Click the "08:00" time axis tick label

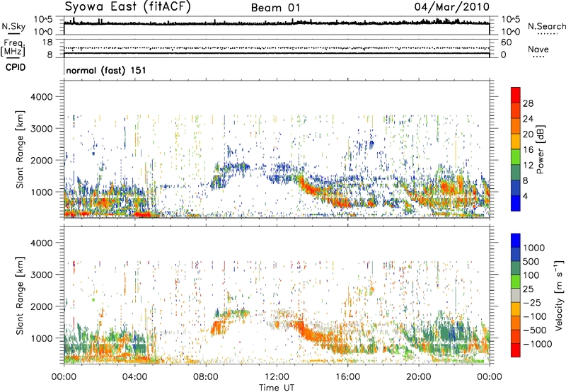pyautogui.click(x=206, y=377)
